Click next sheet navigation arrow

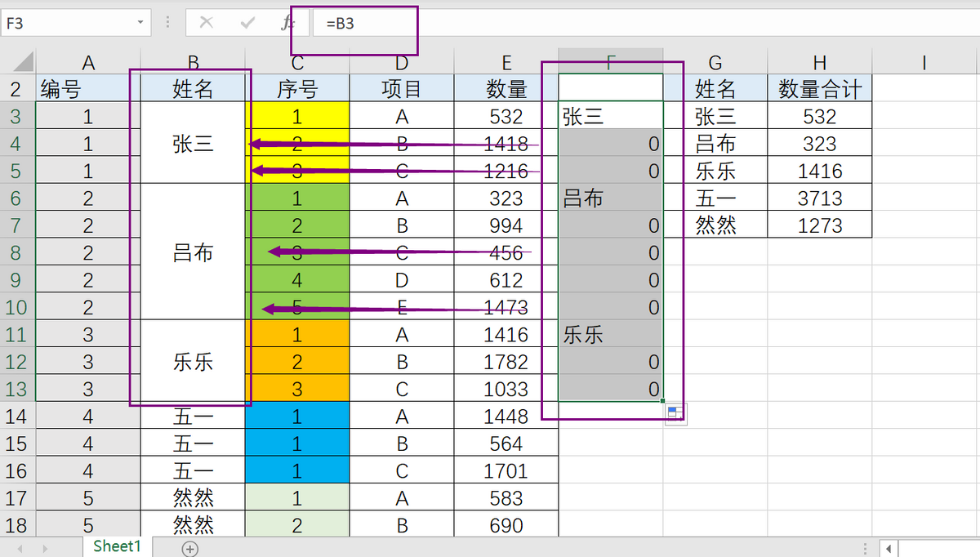(x=46, y=549)
